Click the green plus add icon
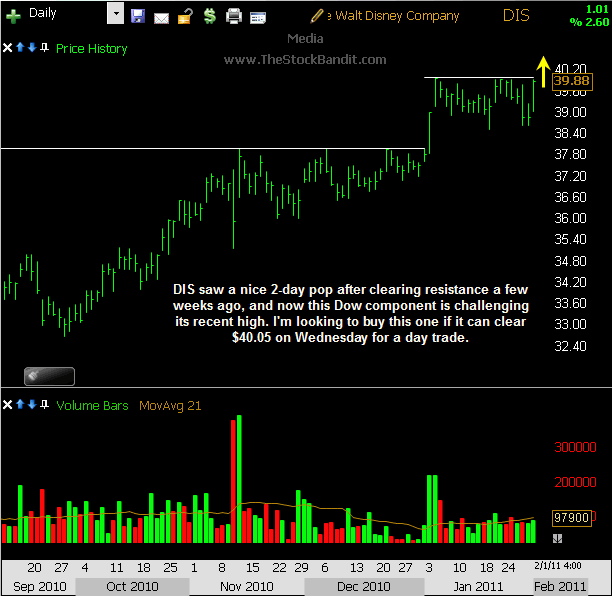The height and width of the screenshot is (596, 612). click(x=14, y=15)
